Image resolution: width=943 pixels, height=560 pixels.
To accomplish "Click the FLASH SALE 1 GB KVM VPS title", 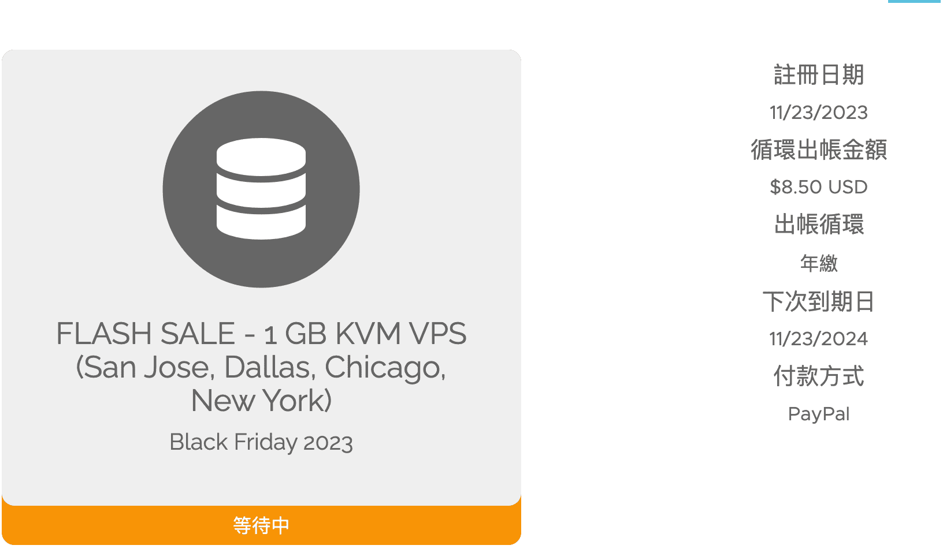I will click(x=261, y=367).
